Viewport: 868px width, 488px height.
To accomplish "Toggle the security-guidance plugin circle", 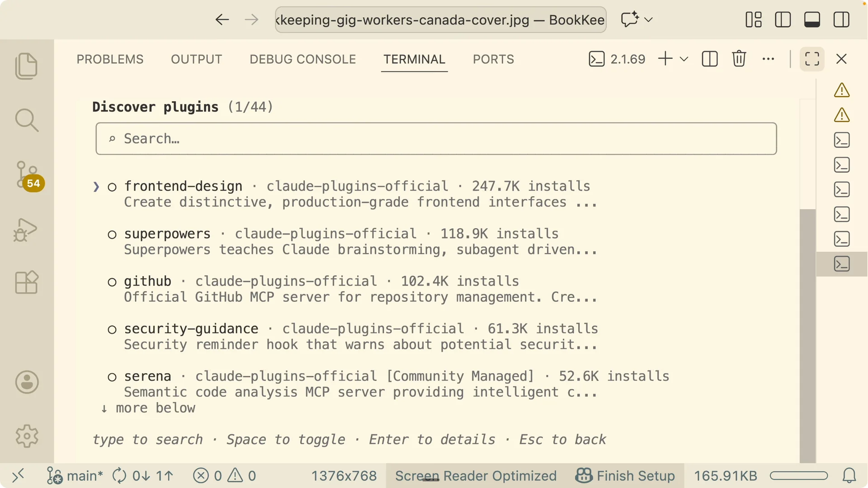I will pos(112,330).
